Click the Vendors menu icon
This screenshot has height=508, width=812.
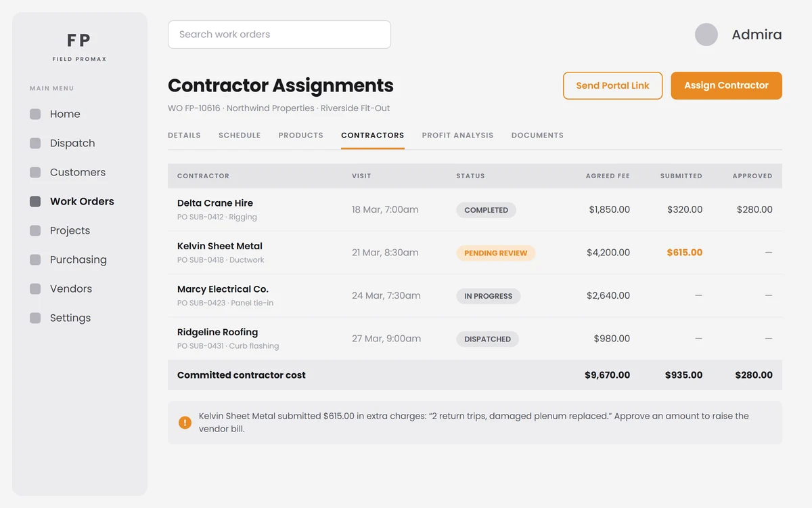coord(35,289)
